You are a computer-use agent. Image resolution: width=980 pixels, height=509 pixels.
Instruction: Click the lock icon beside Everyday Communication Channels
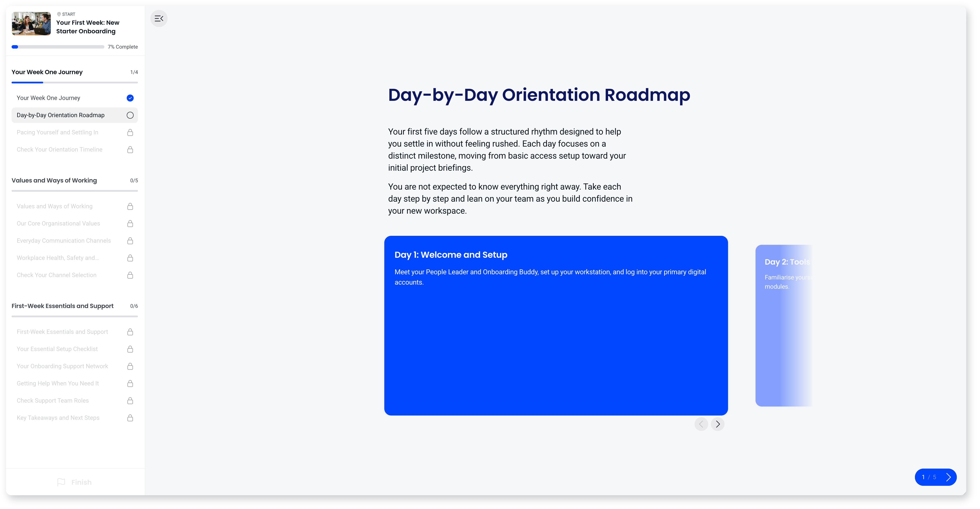pyautogui.click(x=130, y=241)
